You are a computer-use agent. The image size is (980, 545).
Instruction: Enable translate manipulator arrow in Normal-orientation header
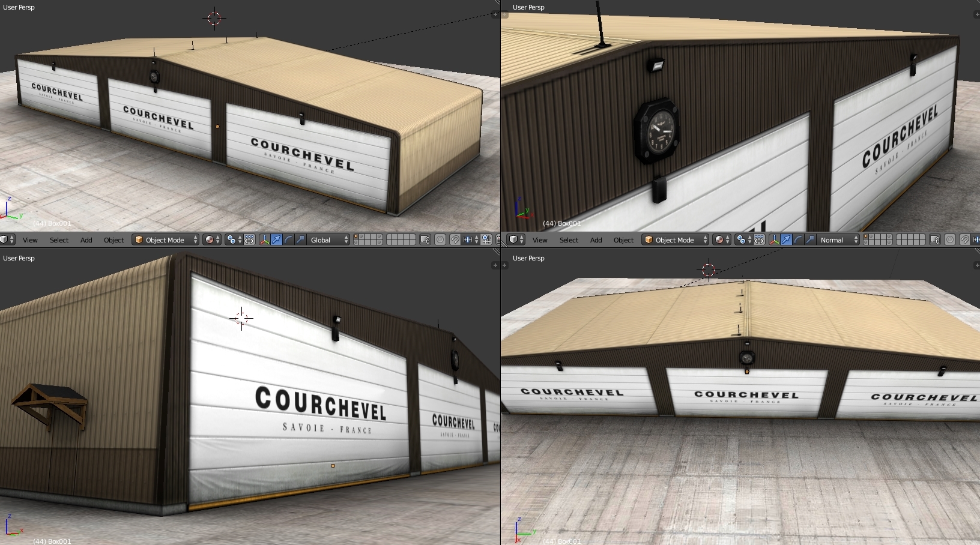tap(786, 239)
